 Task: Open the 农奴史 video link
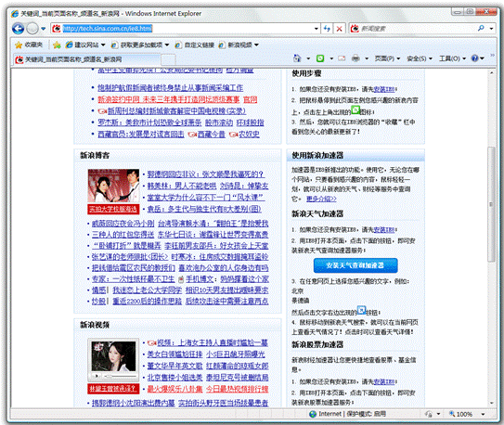[x=249, y=135]
